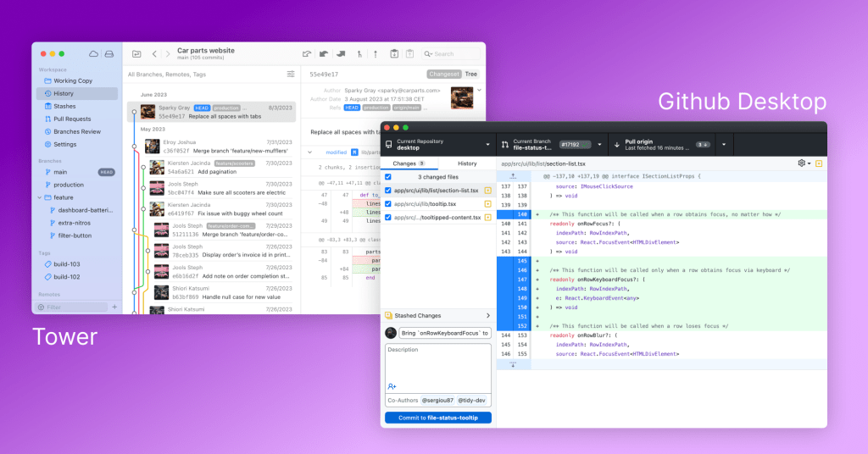Collapse the modified file chevron in Tower

click(x=310, y=152)
